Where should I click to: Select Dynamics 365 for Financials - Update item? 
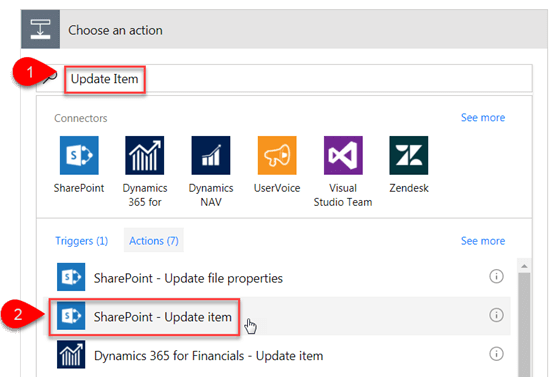276,355
